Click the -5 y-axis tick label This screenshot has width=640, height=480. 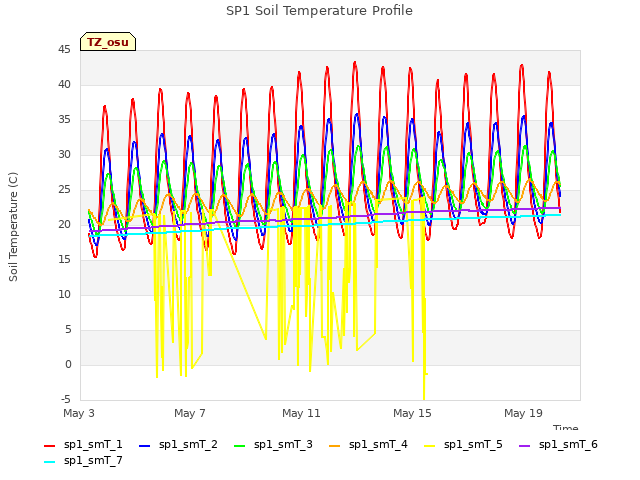click(65, 399)
